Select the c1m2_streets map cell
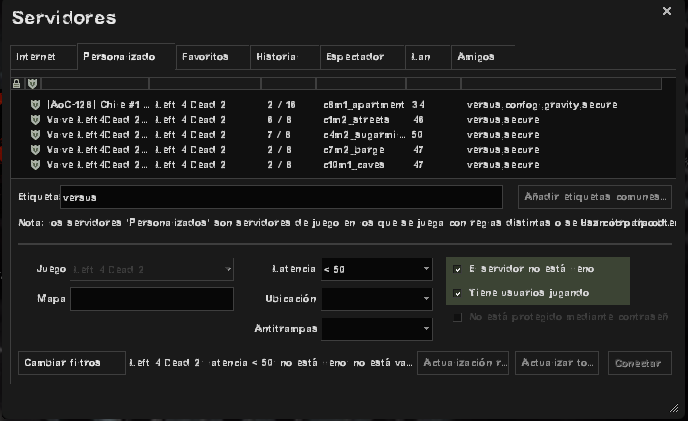688x421 pixels. click(356, 120)
